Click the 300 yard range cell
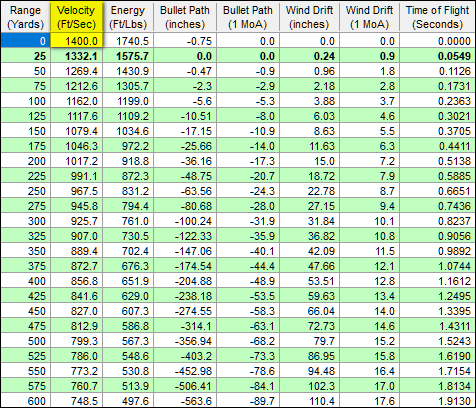The width and height of the screenshot is (476, 408). pyautogui.click(x=26, y=221)
